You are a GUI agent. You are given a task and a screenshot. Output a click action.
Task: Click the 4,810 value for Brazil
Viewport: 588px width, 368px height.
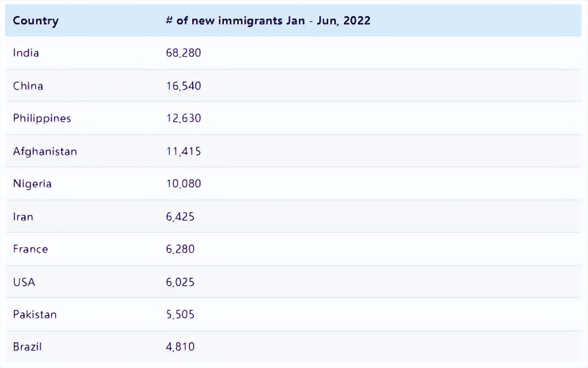click(180, 347)
